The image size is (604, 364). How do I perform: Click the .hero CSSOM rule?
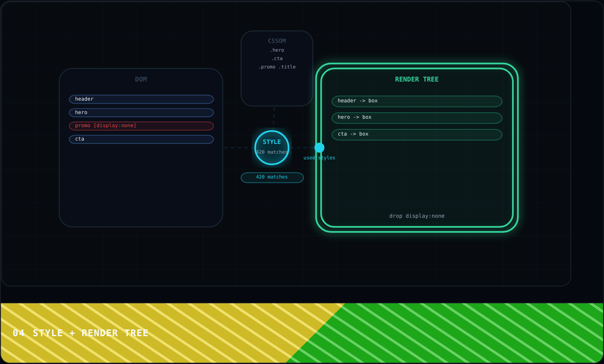tap(277, 50)
